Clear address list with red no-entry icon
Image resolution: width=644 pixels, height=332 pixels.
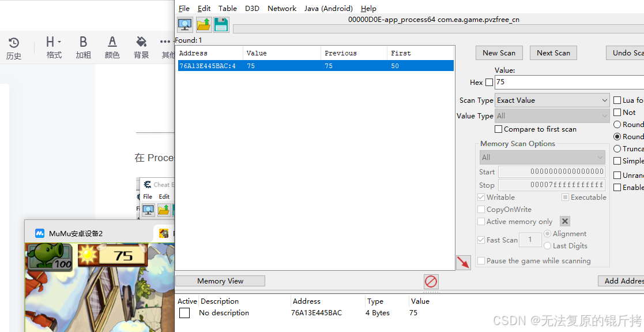click(x=431, y=282)
